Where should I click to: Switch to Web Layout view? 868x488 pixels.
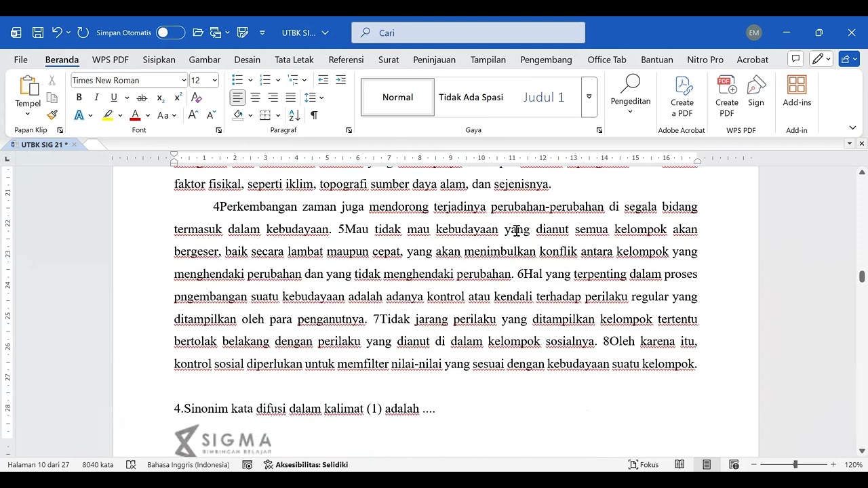(x=734, y=465)
